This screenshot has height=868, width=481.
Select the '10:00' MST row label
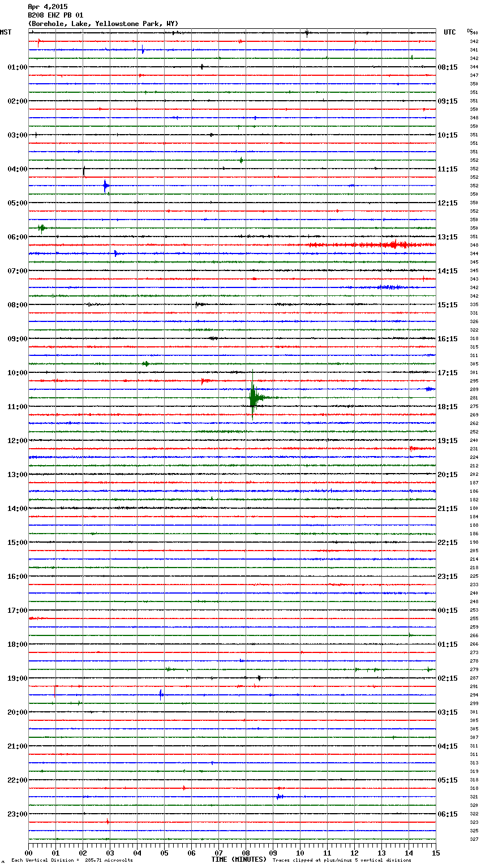click(18, 373)
